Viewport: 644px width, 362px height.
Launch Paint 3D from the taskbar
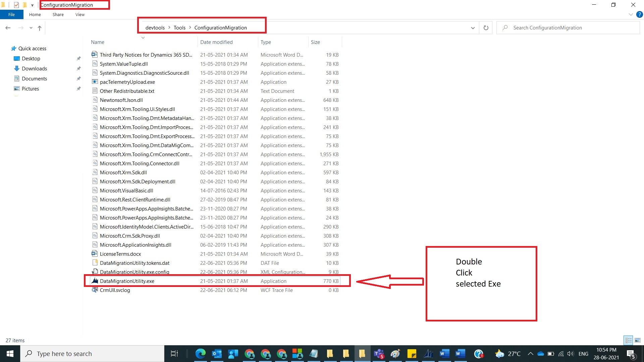click(x=395, y=354)
